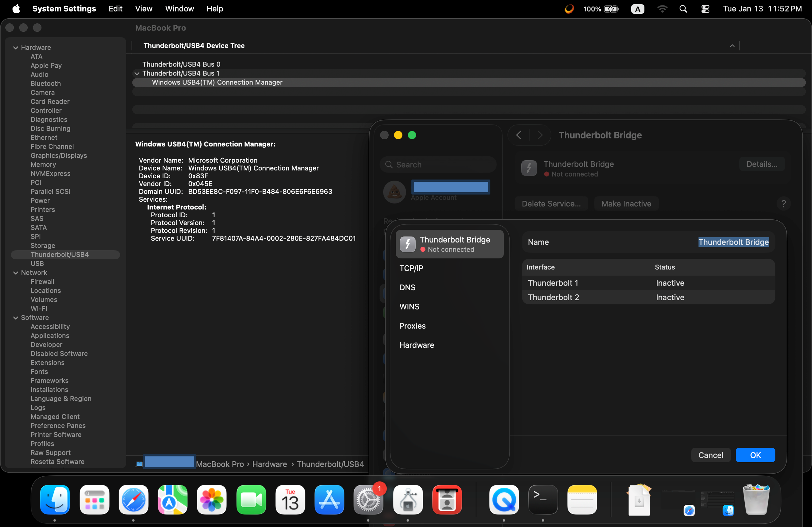Screen dimensions: 812x527
Task: Open the App Store dock icon
Action: [329, 500]
